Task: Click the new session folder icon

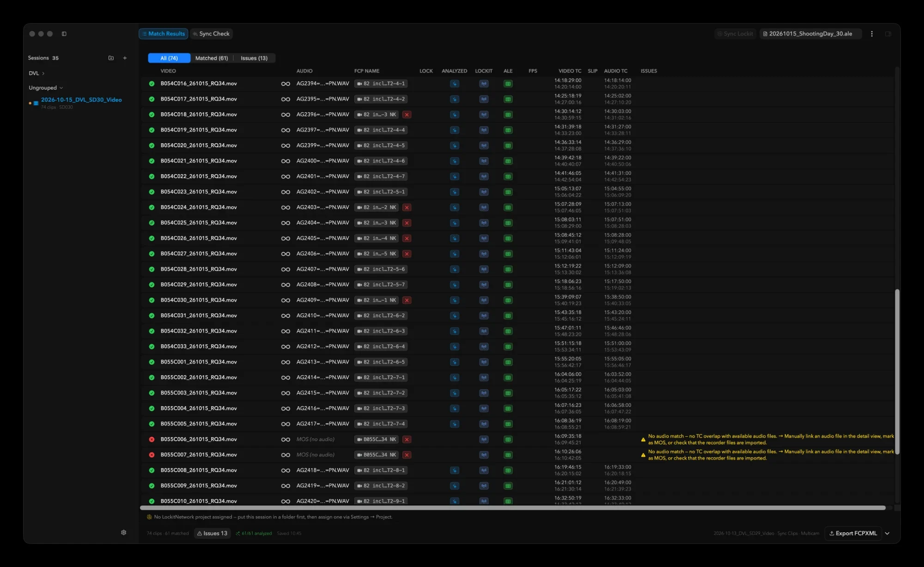Action: [x=111, y=58]
